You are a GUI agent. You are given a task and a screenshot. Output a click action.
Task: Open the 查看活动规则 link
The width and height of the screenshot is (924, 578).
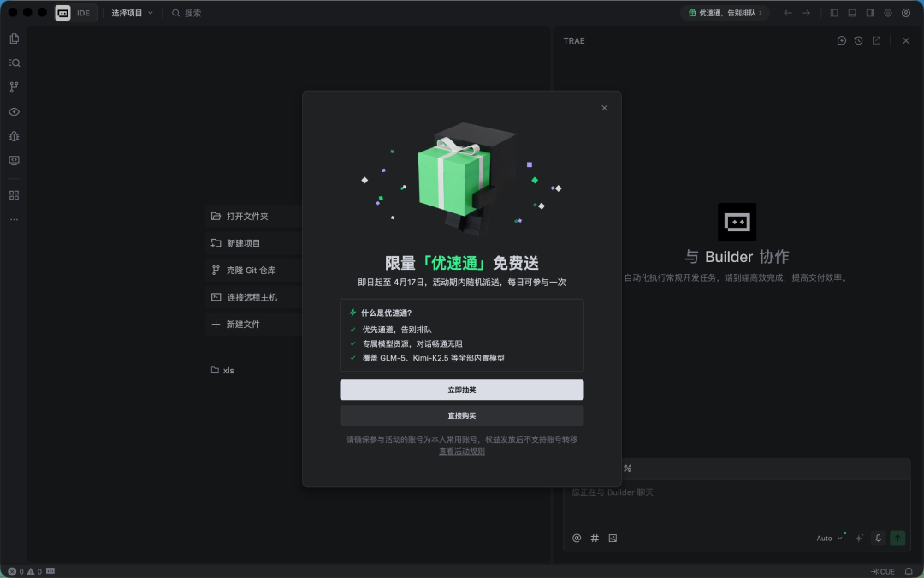(462, 451)
